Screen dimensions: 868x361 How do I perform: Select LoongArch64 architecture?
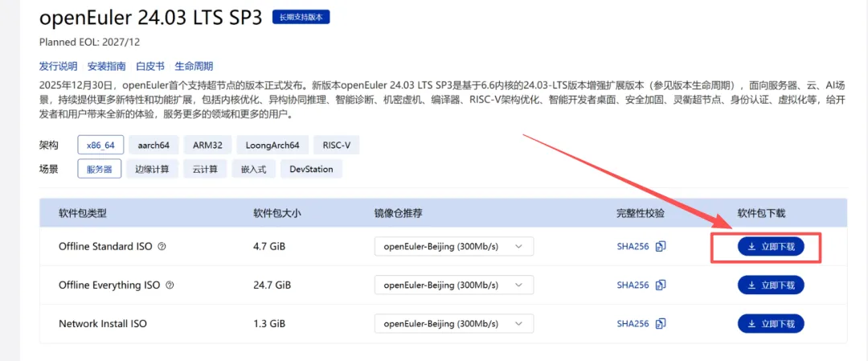click(272, 146)
